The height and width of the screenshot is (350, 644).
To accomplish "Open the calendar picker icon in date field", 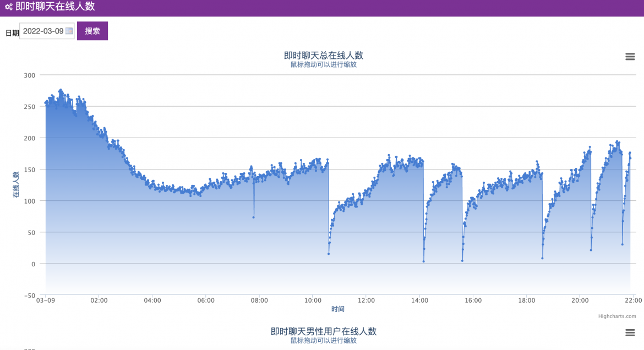I will click(x=69, y=31).
